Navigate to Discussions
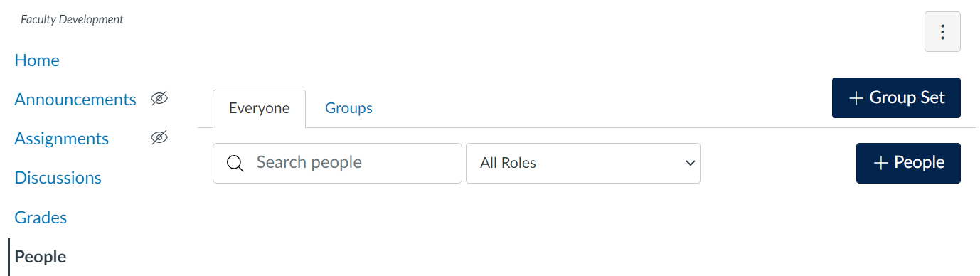Viewport: 980px width, 276px height. tap(58, 178)
